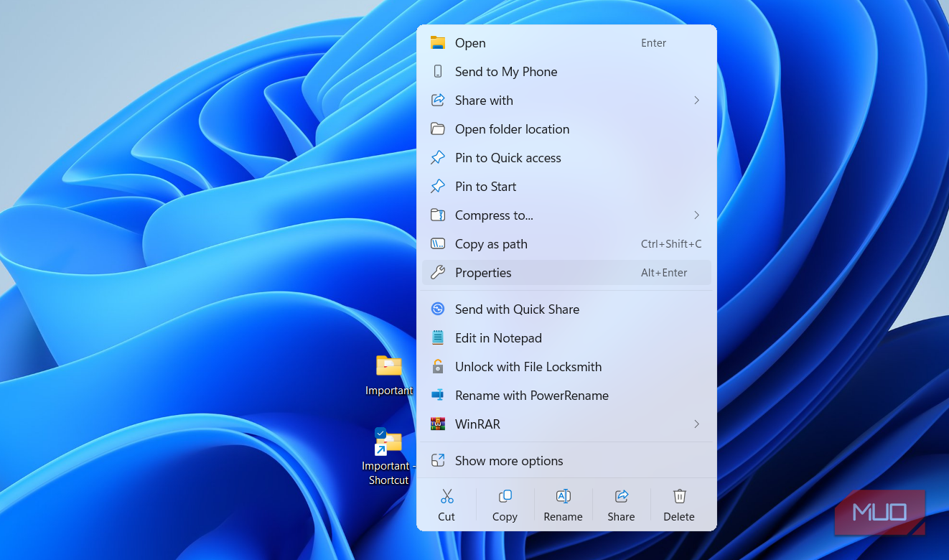Image resolution: width=949 pixels, height=560 pixels.
Task: Click the Rename icon in bottom bar
Action: 564,496
